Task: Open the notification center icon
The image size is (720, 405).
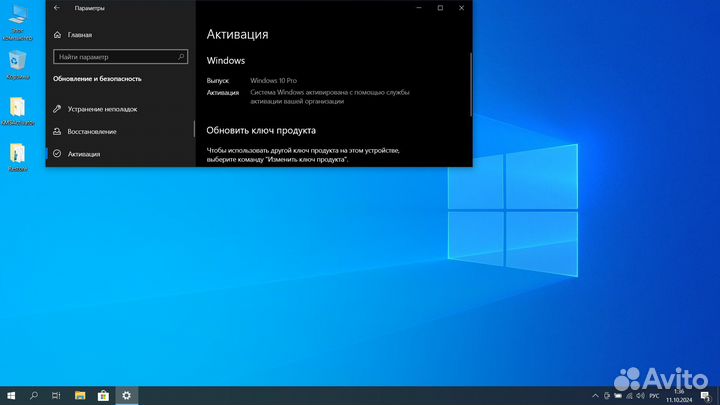Action: coord(706,396)
